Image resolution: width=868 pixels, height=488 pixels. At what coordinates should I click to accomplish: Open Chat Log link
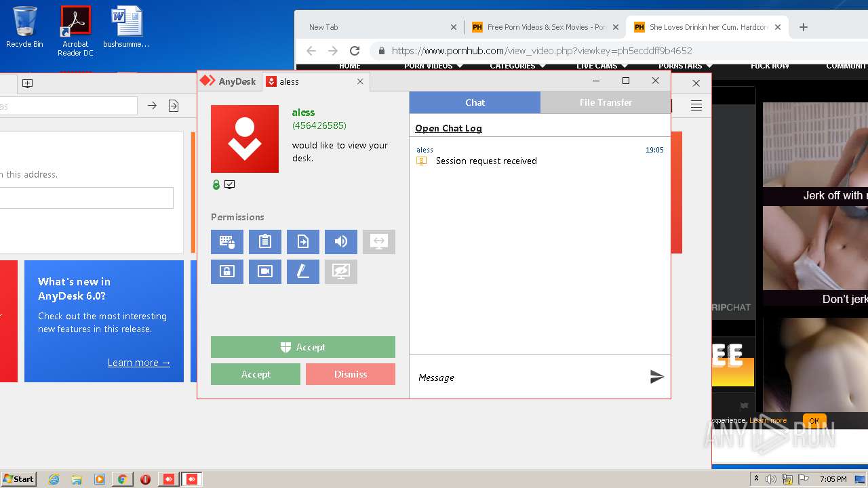coord(448,128)
